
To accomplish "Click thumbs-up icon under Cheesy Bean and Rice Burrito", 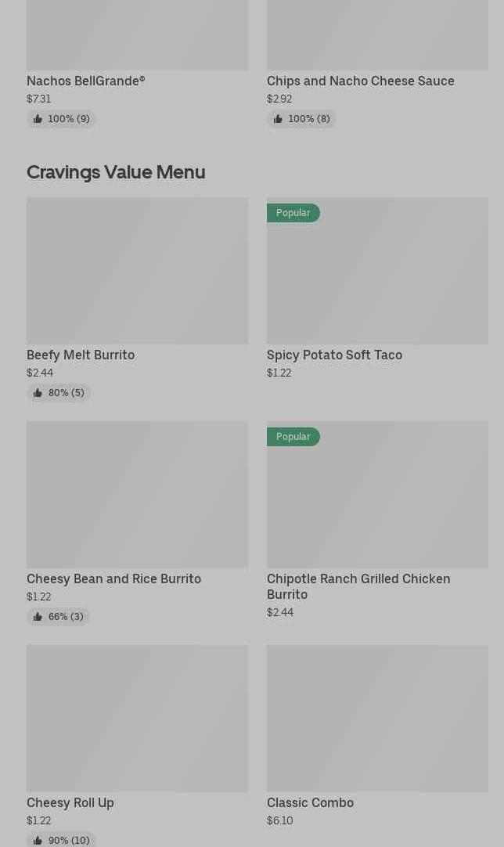I will [38, 617].
